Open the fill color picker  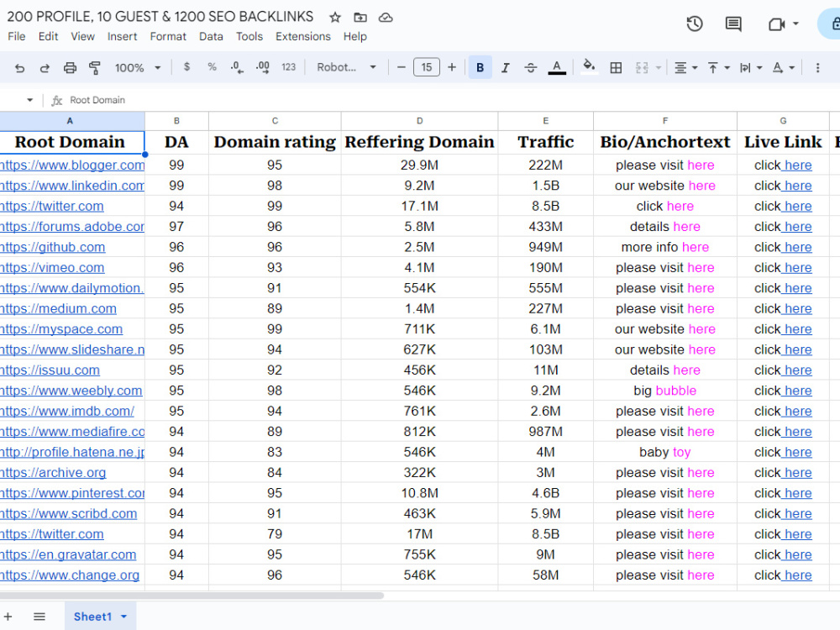(x=589, y=67)
